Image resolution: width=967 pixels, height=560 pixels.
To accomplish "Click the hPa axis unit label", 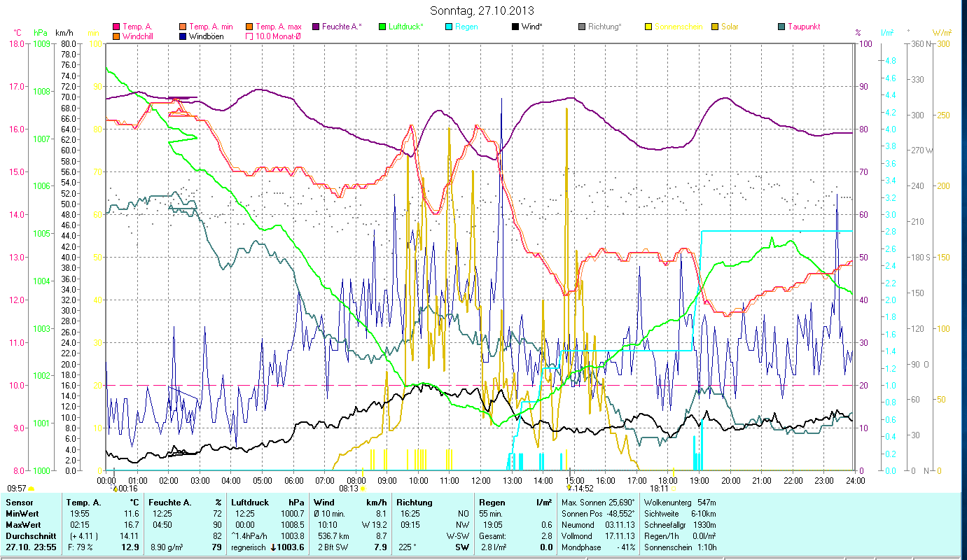I will 40,33.
